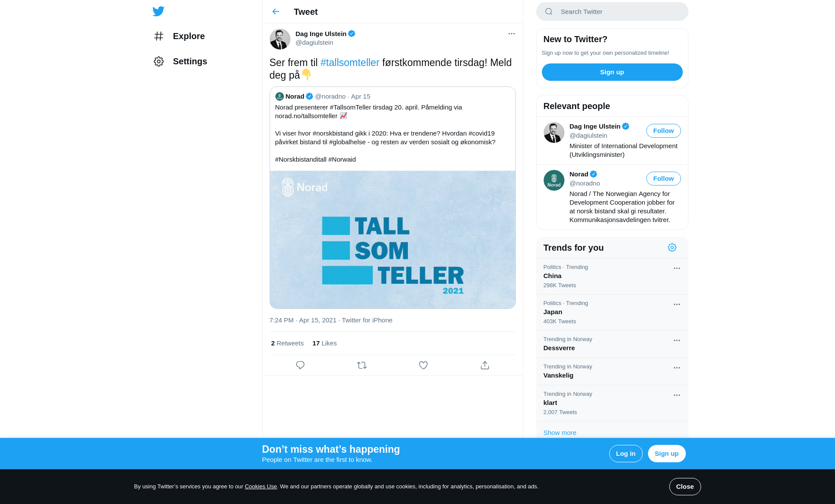The width and height of the screenshot is (835, 504).
Task: Like the tweet with the heart icon
Action: click(x=423, y=365)
